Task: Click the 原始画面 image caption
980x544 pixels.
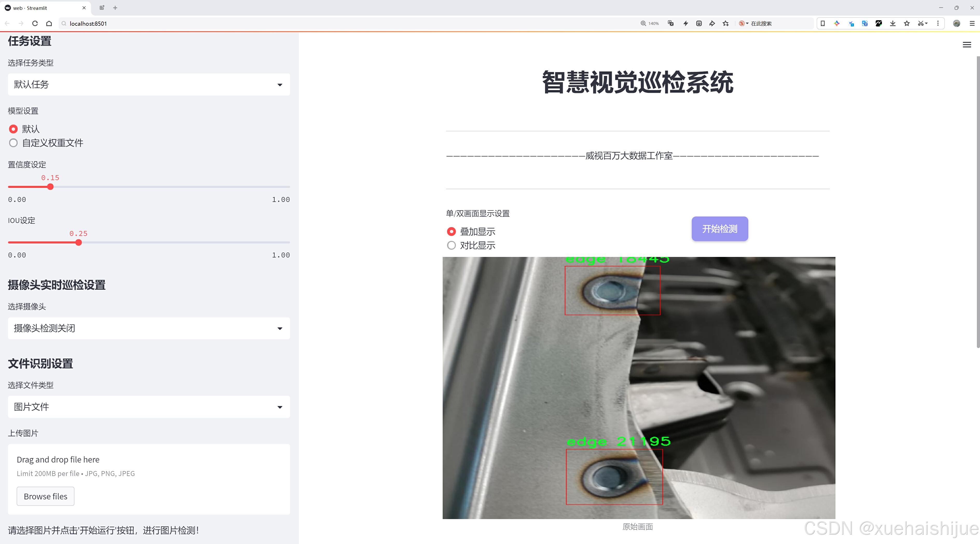Action: click(x=638, y=527)
